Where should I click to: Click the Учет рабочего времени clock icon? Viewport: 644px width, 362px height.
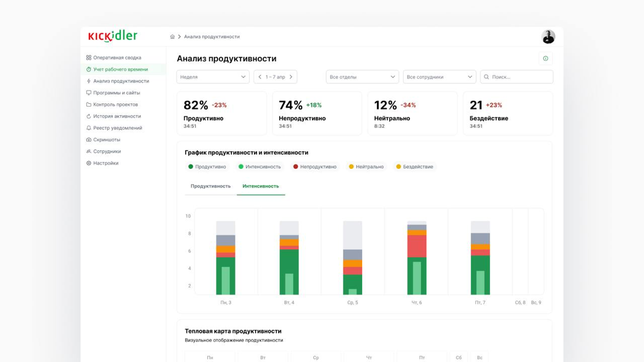click(x=89, y=69)
